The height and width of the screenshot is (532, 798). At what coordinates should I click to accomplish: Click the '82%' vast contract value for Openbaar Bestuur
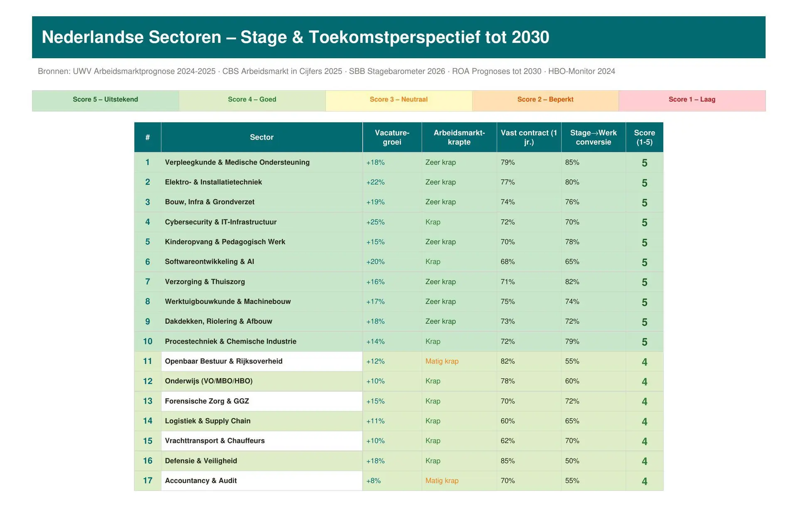click(x=507, y=361)
